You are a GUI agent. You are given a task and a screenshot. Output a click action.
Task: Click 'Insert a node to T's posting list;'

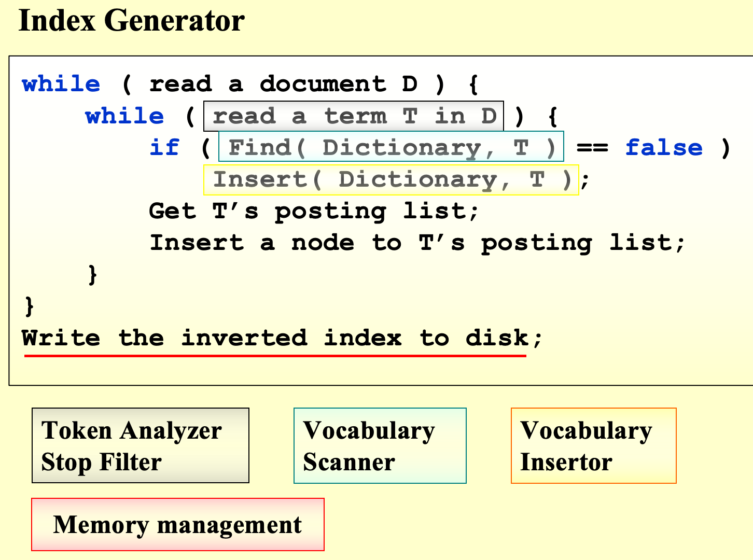(x=417, y=243)
